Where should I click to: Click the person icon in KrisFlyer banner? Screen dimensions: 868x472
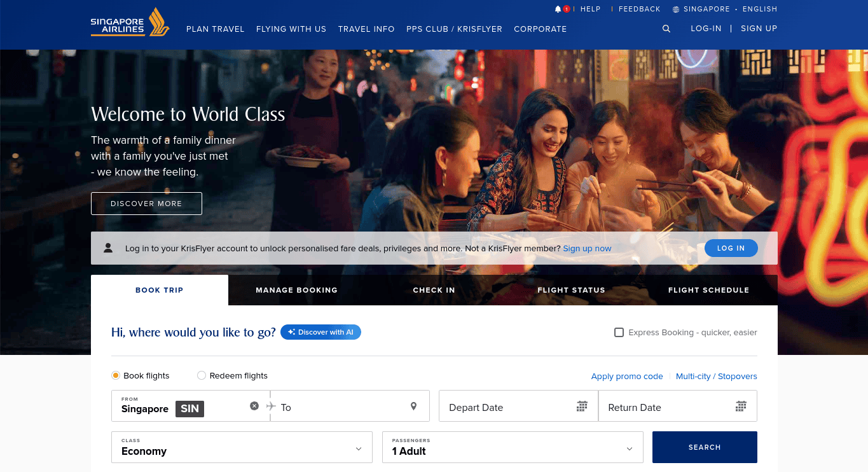pyautogui.click(x=108, y=247)
